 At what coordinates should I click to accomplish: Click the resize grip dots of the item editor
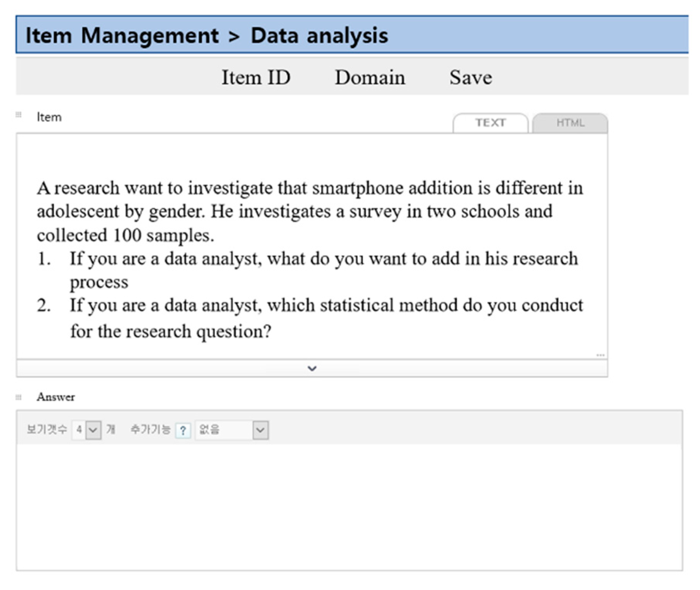tap(600, 355)
